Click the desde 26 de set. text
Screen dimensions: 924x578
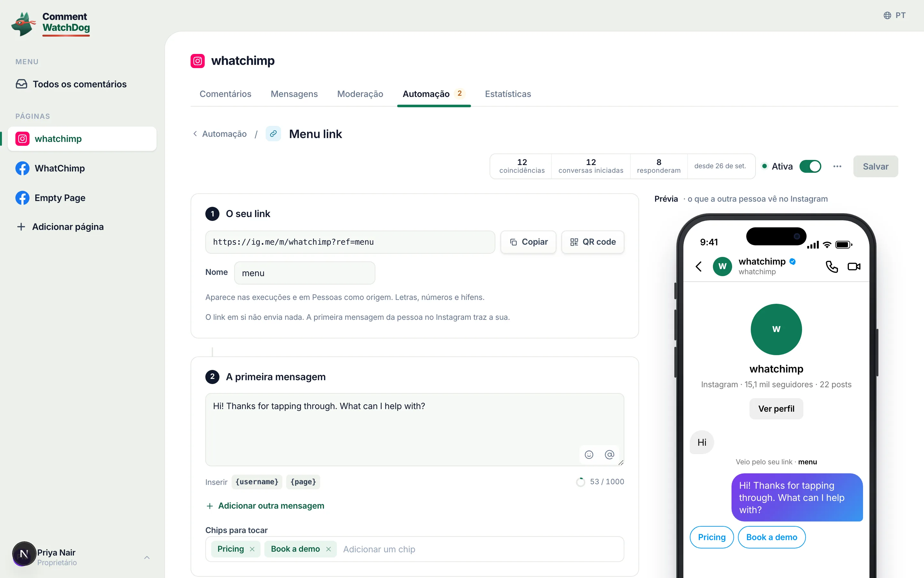click(720, 166)
